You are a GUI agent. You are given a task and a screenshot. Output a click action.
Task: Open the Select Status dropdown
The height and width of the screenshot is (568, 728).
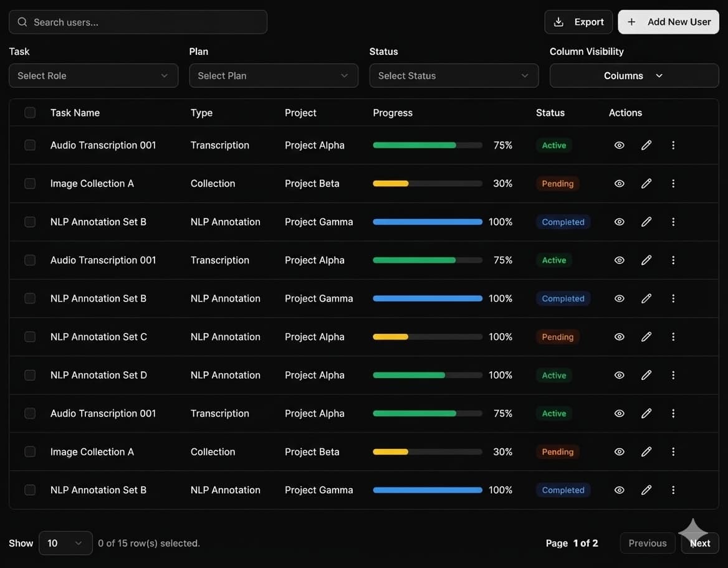[x=454, y=75]
